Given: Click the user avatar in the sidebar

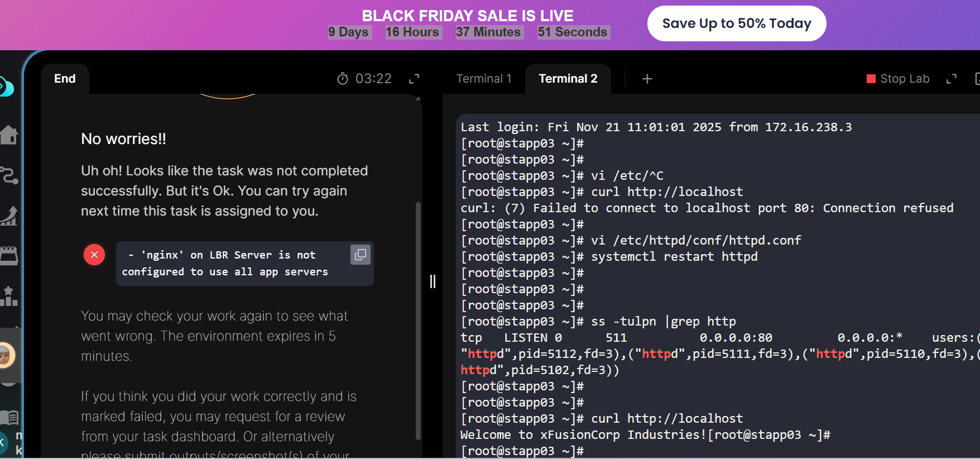Looking at the screenshot, I should [x=6, y=355].
